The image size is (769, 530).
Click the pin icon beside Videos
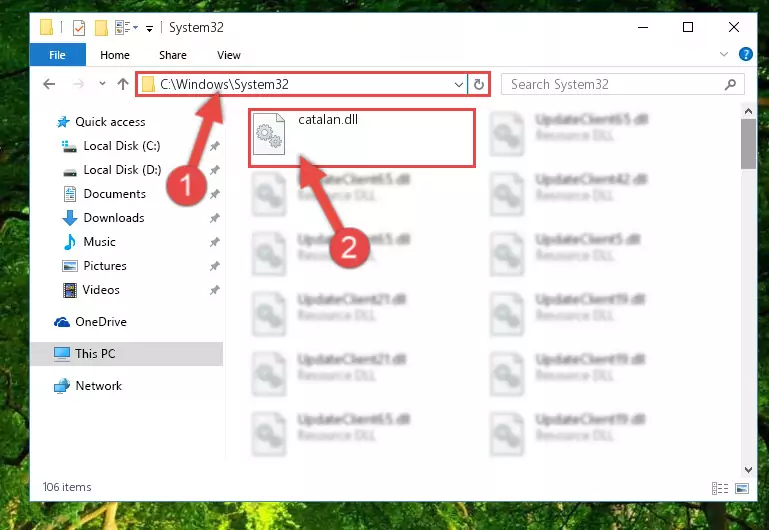[215, 290]
